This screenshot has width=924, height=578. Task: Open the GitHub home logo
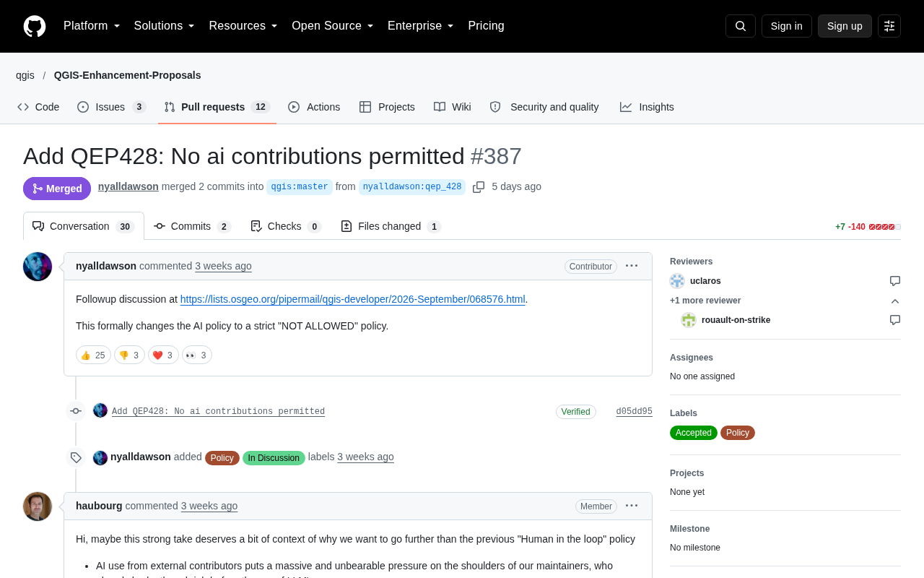tap(35, 26)
